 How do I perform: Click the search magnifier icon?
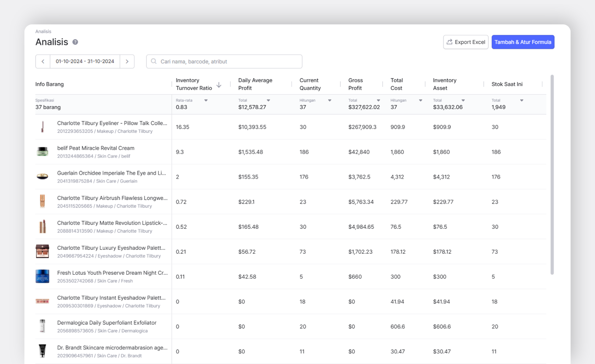(x=154, y=61)
